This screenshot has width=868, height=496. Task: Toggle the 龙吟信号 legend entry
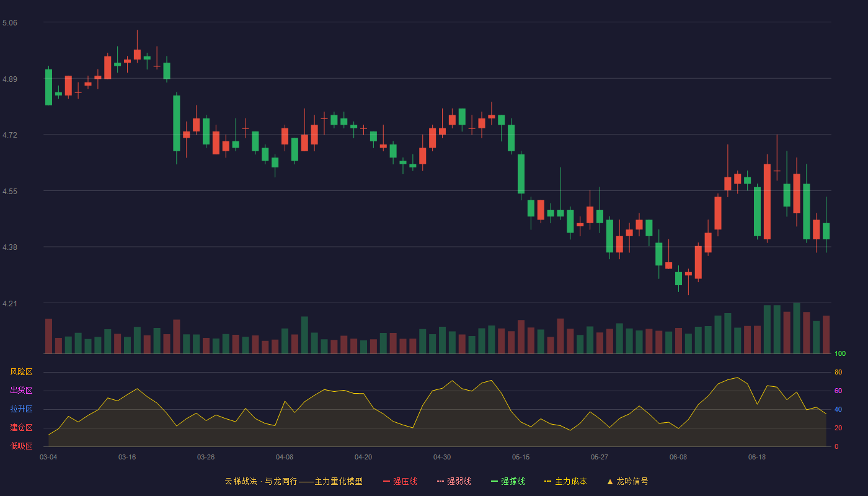(627, 481)
